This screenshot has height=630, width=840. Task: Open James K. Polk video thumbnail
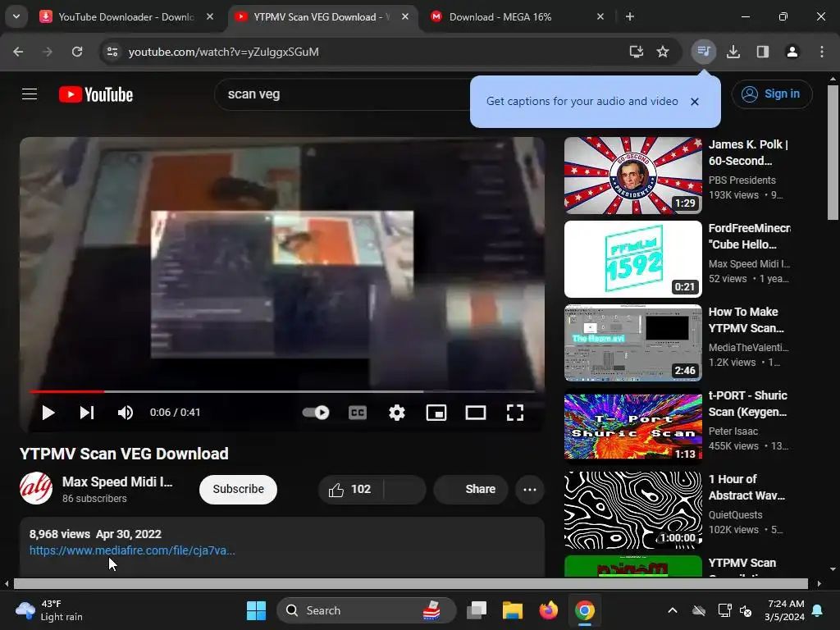pyautogui.click(x=633, y=176)
